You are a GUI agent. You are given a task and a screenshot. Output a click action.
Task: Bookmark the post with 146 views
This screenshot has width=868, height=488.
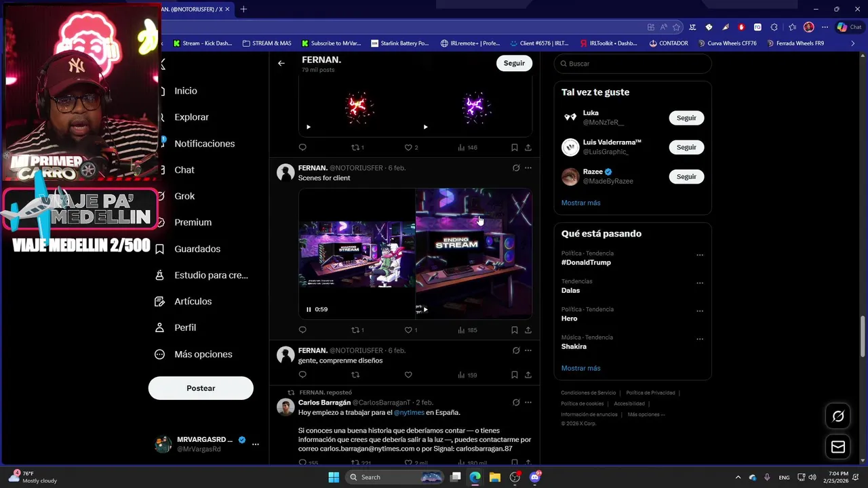click(514, 147)
